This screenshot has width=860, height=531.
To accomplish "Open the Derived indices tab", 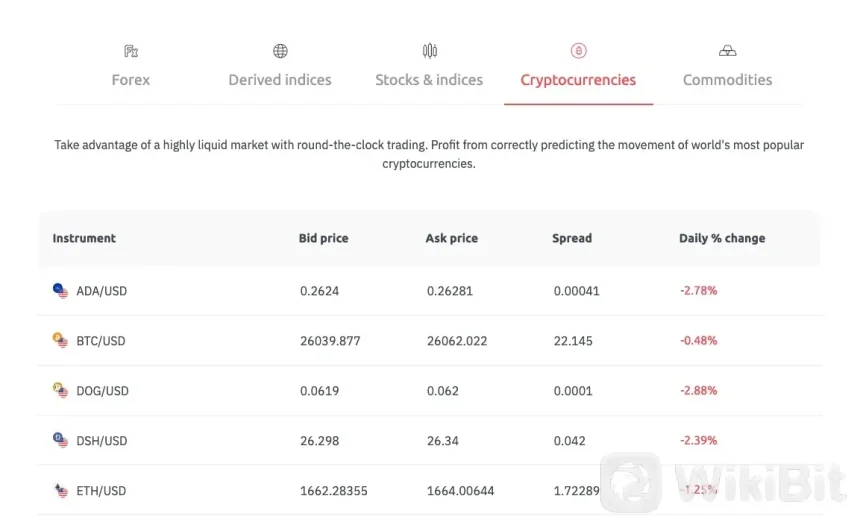I will pos(280,80).
